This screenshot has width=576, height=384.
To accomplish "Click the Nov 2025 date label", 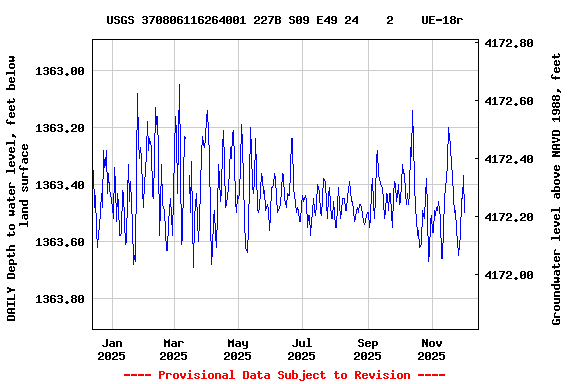I will coord(432,349).
